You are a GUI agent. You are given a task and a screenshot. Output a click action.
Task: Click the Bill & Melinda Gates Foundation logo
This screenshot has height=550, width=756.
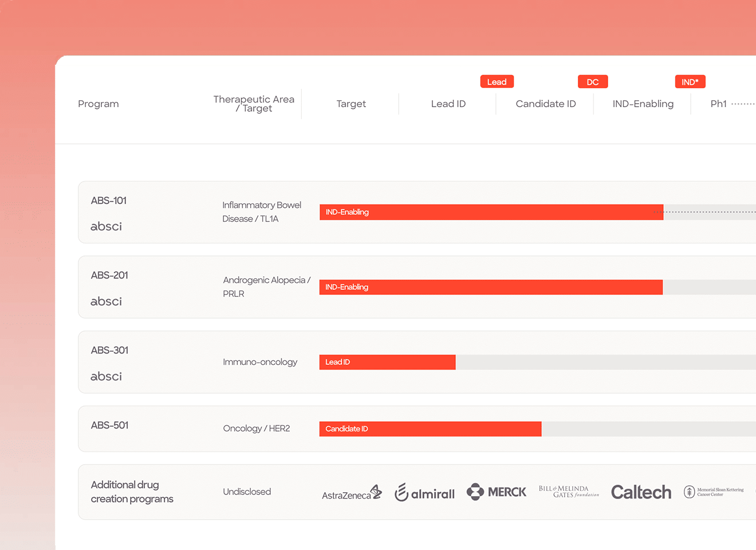[569, 492]
